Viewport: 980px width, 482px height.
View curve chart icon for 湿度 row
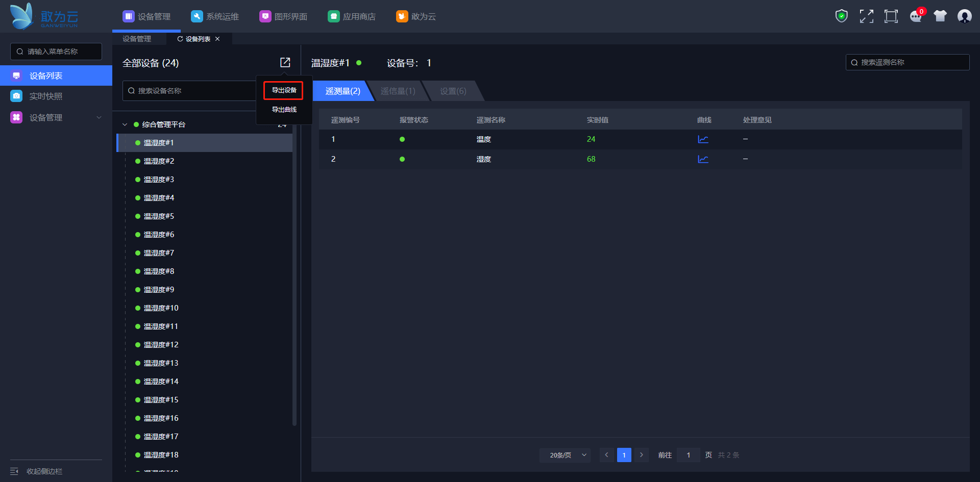[703, 159]
